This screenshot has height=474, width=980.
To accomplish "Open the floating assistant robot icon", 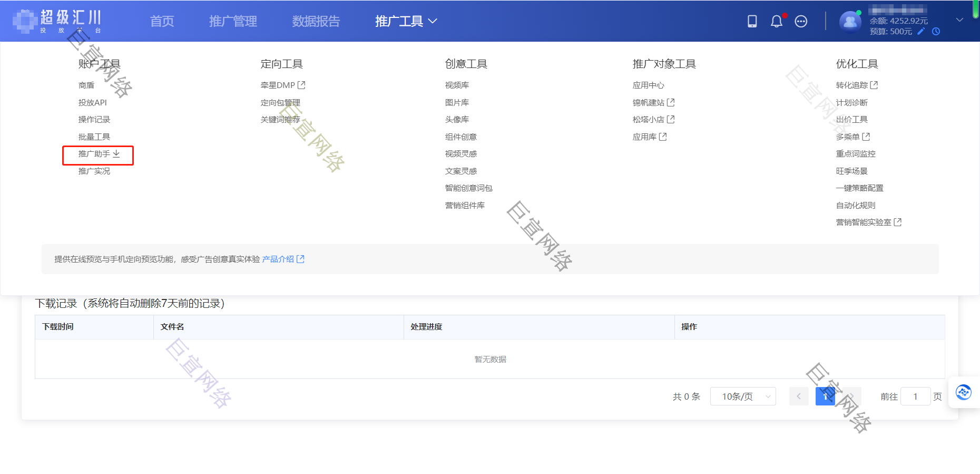I will pyautogui.click(x=964, y=392).
